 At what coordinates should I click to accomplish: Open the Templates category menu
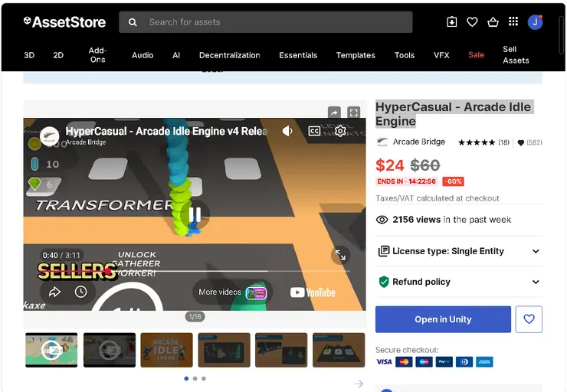point(356,55)
